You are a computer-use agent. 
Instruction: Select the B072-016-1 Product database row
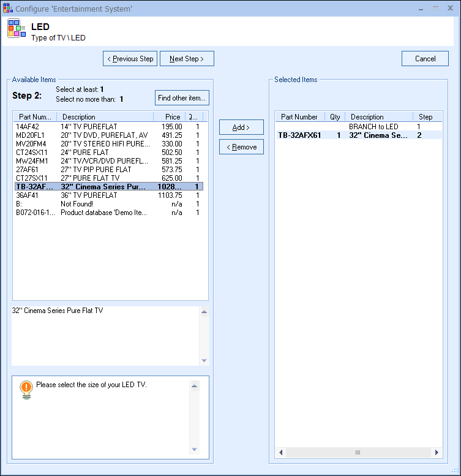click(x=108, y=213)
